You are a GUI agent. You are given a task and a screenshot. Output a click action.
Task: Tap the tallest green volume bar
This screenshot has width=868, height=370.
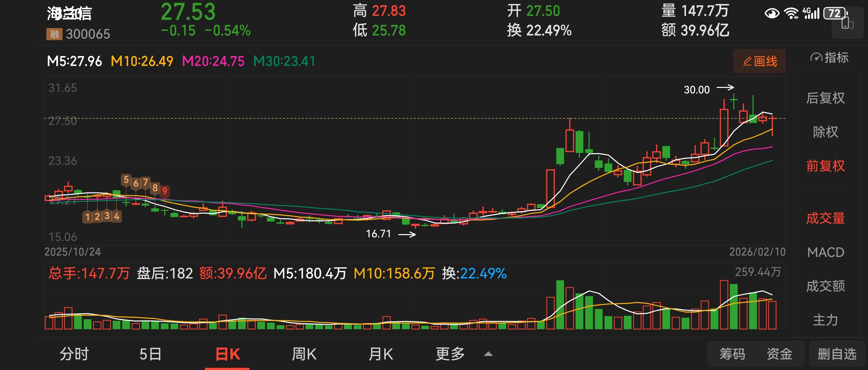point(560,305)
